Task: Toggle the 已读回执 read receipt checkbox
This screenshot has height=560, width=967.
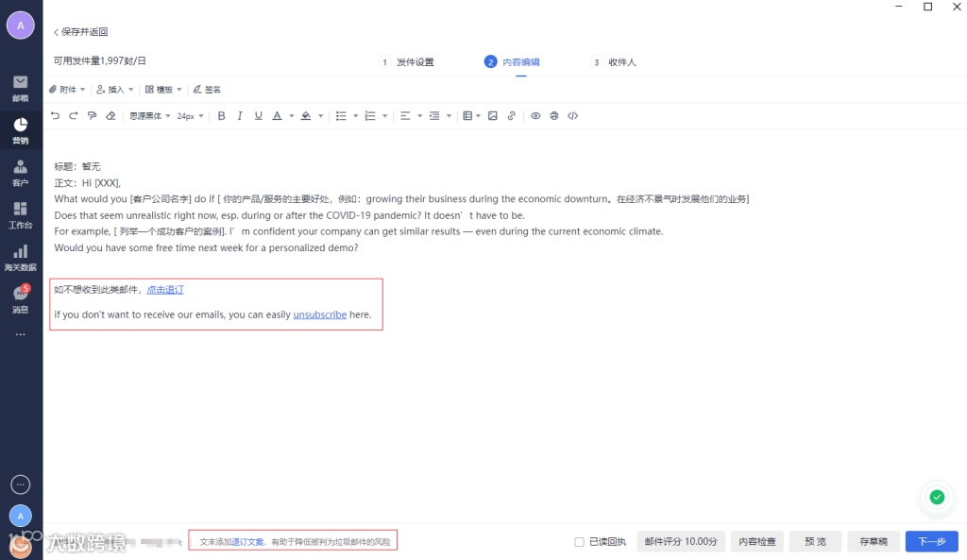Action: (x=579, y=541)
